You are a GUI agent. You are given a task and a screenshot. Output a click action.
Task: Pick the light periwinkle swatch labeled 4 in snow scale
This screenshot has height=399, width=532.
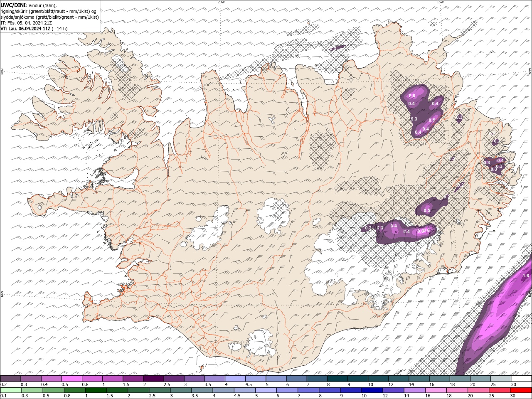(235, 379)
